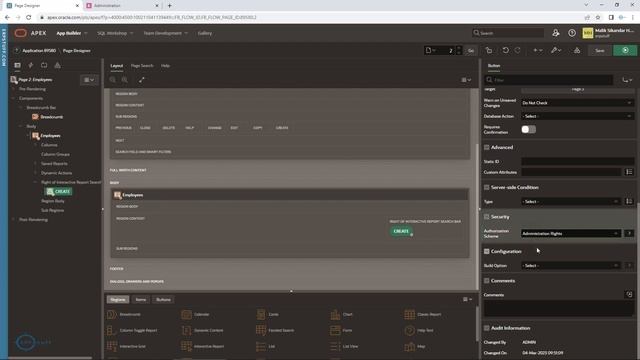Select the Faceted Search region in gallery
Image resolution: width=640 pixels, height=360 pixels.
click(x=275, y=330)
